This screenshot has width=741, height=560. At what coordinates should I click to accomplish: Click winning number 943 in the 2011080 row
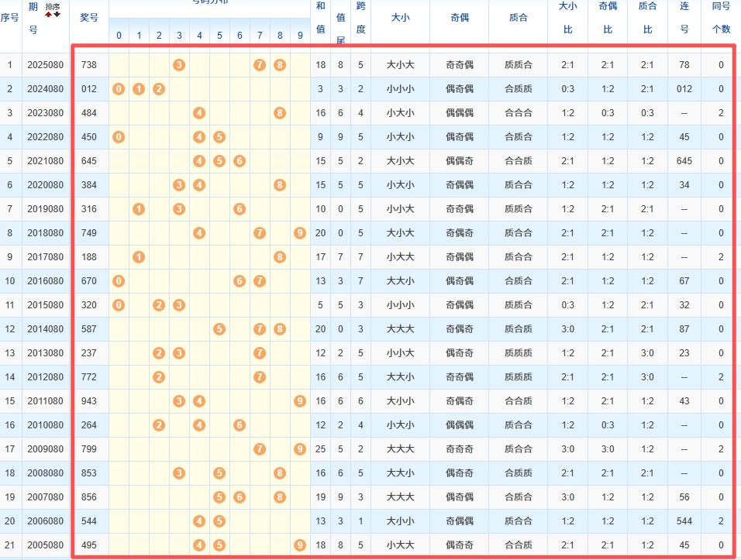coord(89,401)
